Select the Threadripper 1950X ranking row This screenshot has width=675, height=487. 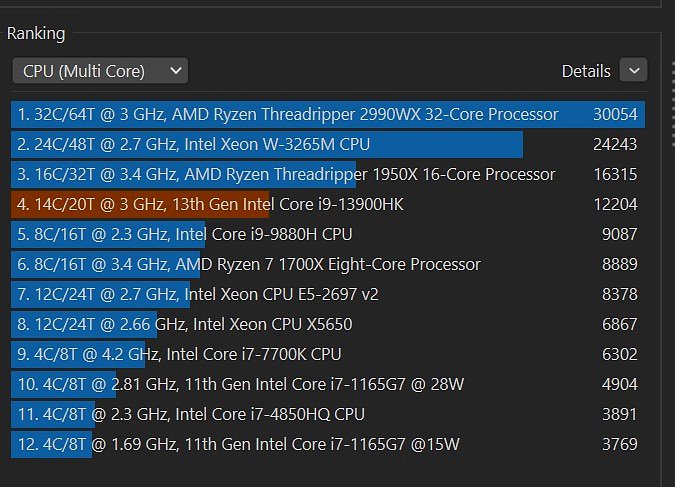point(328,174)
